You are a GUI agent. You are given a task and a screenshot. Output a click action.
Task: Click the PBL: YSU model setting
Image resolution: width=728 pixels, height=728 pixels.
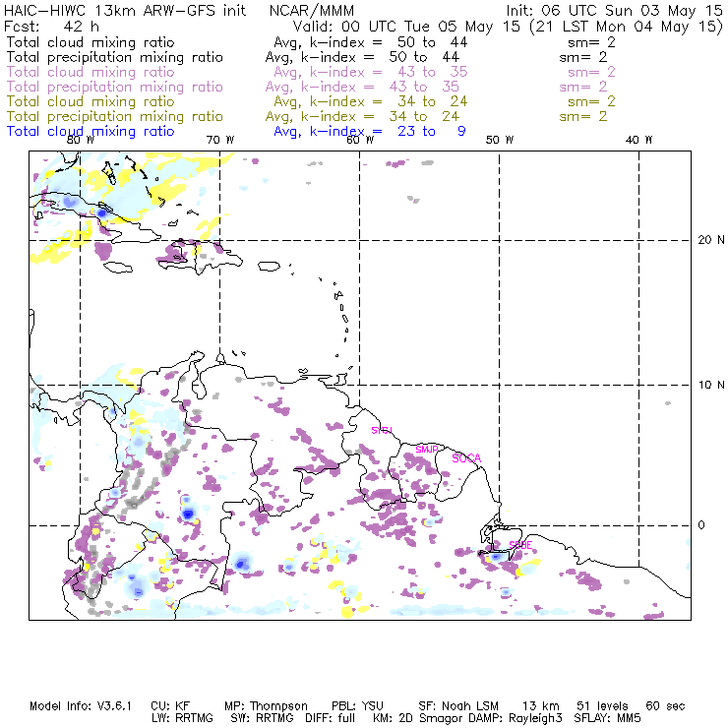[357, 706]
